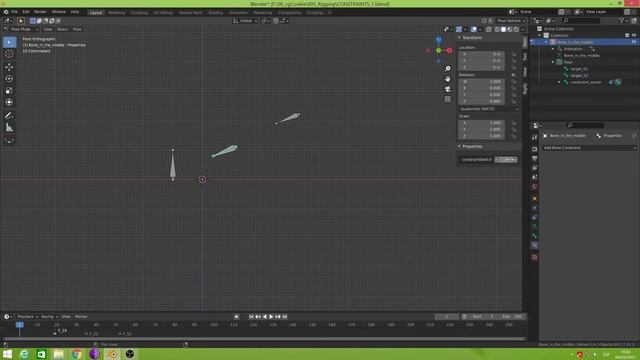The image size is (640, 360).
Task: Open File Explorer from the taskbar
Action: point(59,354)
